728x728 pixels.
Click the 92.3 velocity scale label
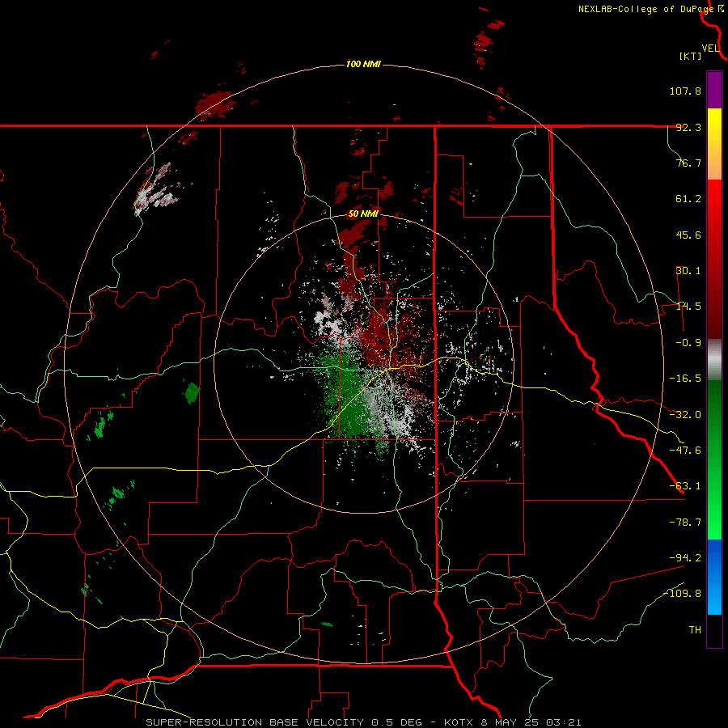point(688,127)
